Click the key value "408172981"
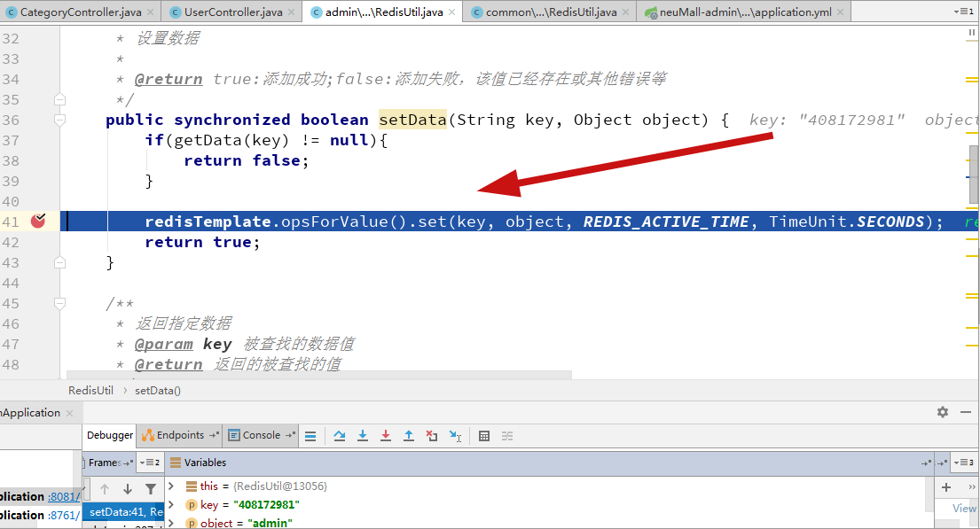 267,505
